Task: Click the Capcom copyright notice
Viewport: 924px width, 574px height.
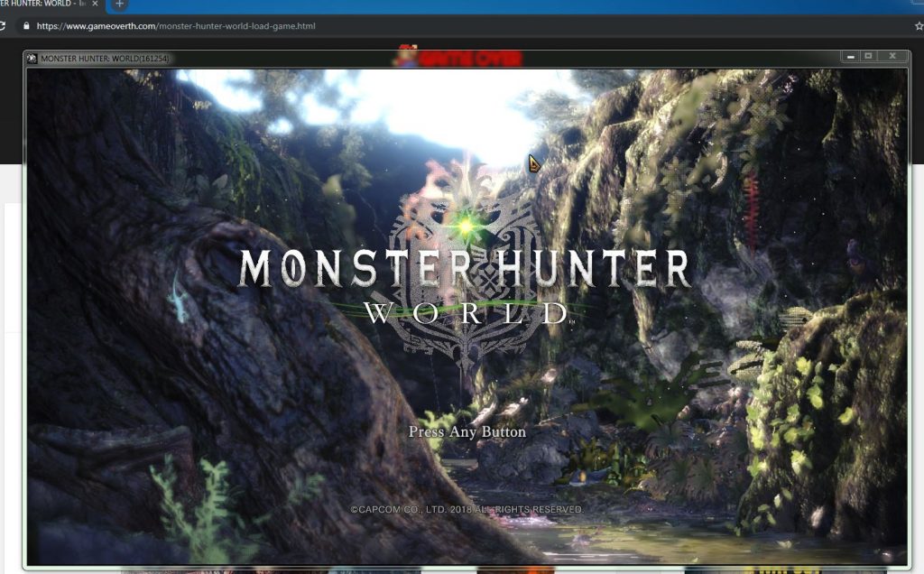Action: coord(467,510)
